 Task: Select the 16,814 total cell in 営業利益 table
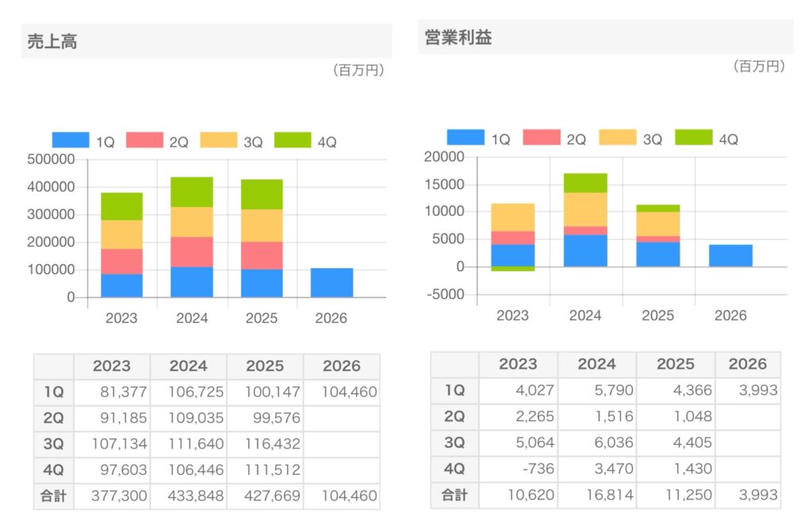[x=596, y=495]
